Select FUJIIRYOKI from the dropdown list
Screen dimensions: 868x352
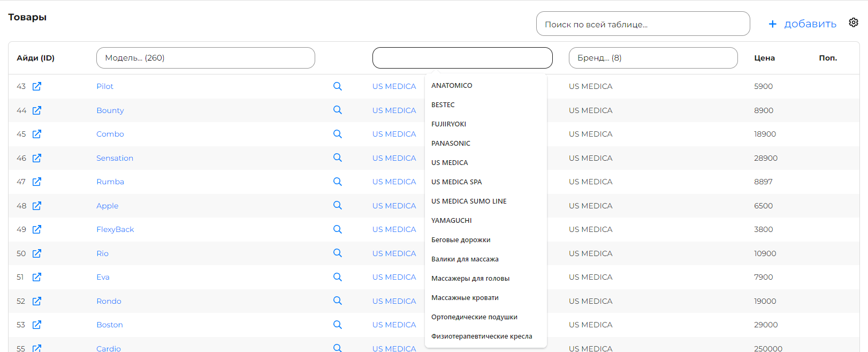(486, 124)
